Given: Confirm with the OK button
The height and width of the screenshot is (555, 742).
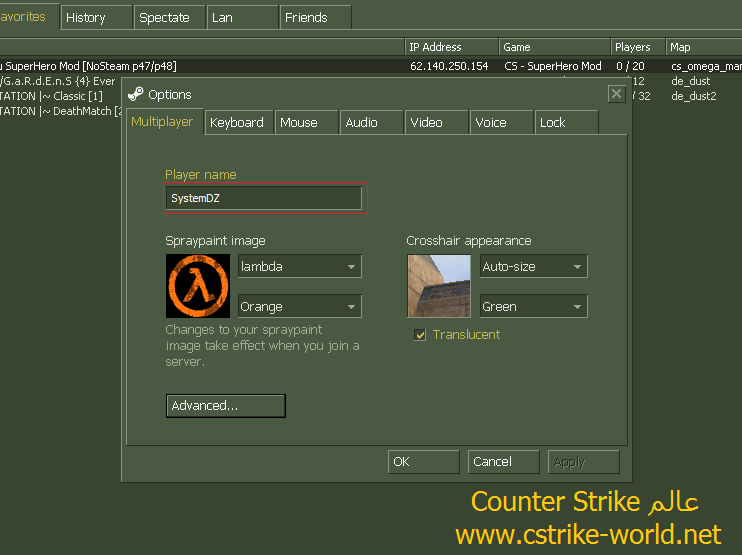Looking at the screenshot, I should click(424, 462).
